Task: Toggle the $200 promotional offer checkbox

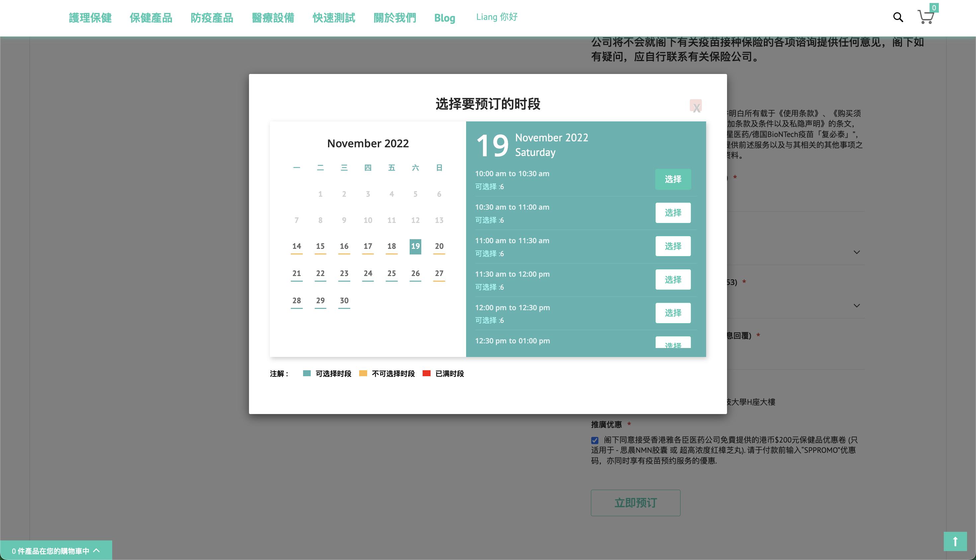Action: pos(595,440)
